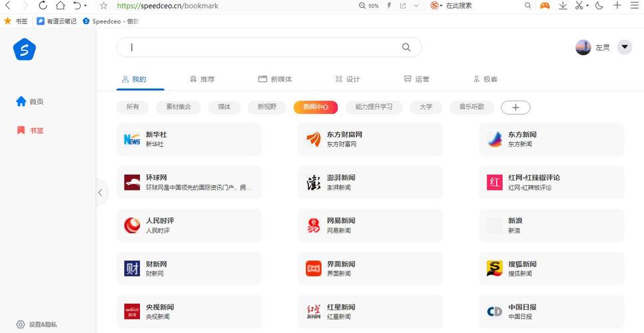Open dropdown next to undo icon
The image size is (644, 333).
(85, 6)
